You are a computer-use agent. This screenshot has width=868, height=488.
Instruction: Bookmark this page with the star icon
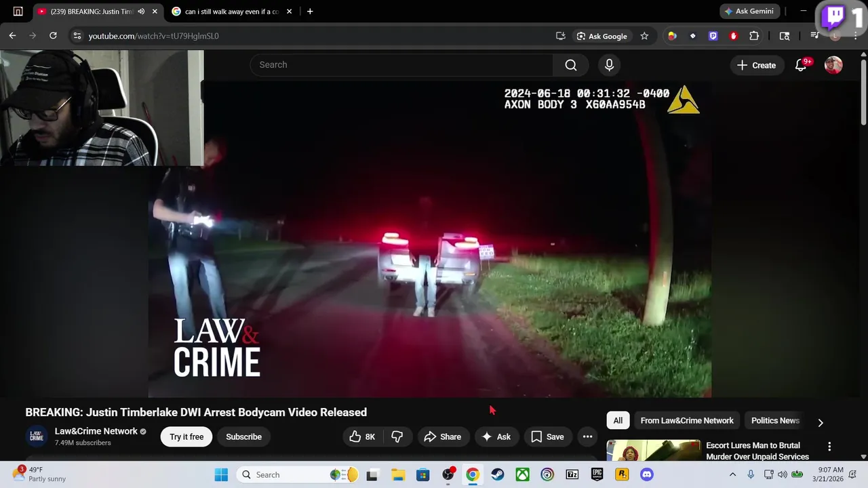[x=644, y=36]
